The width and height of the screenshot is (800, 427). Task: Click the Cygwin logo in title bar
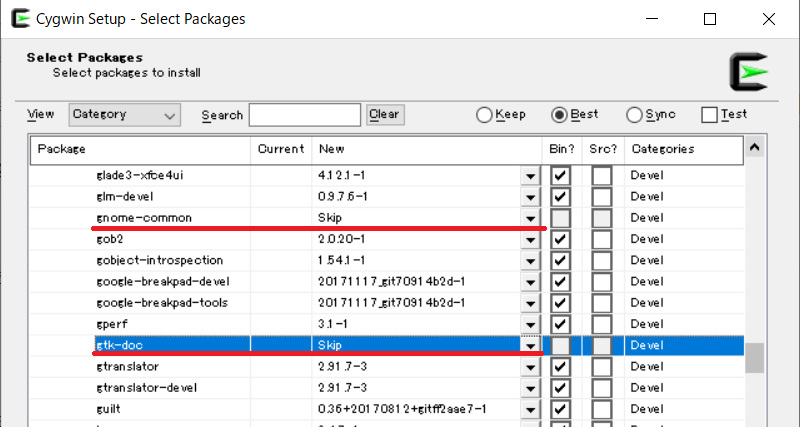20,18
